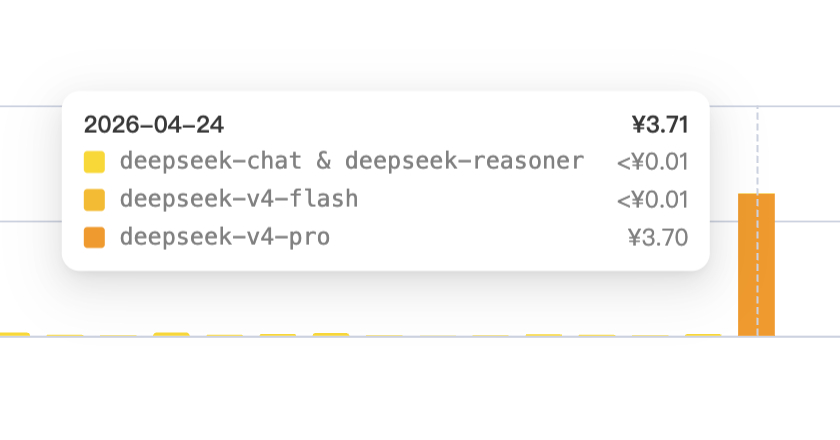Click the middle gridline left of tooltip
This screenshot has height=440, width=840.
[x=30, y=220]
